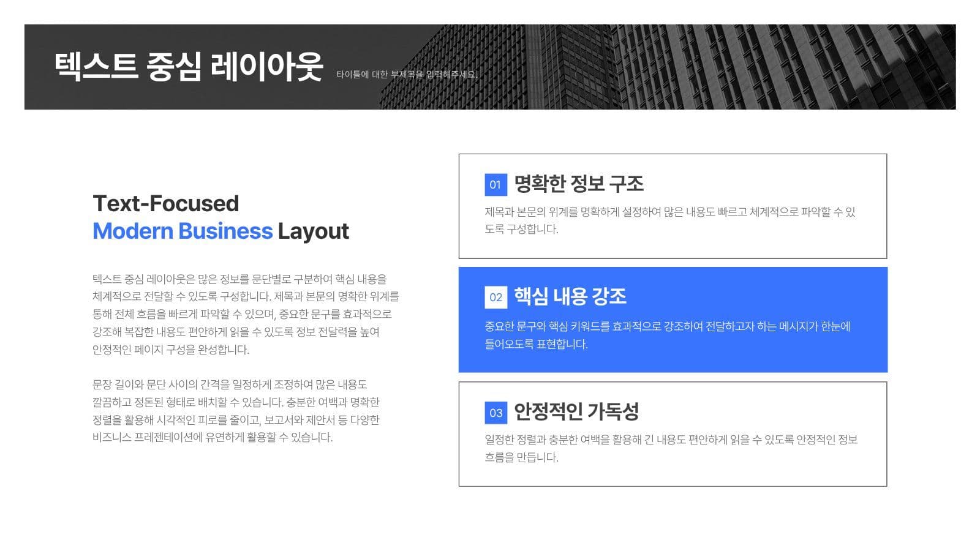Select the word 'Layout' in the heading

[313, 231]
